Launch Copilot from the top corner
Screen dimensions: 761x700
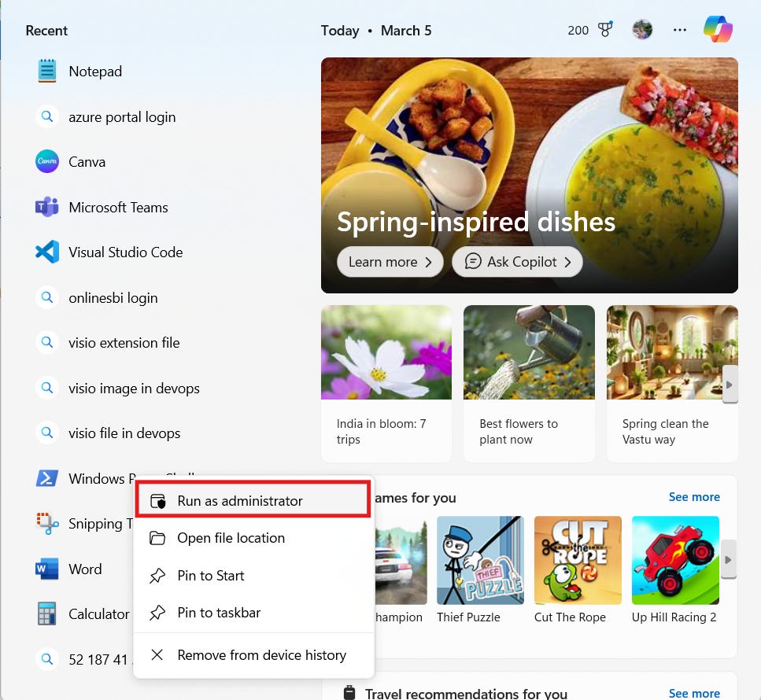[717, 29]
